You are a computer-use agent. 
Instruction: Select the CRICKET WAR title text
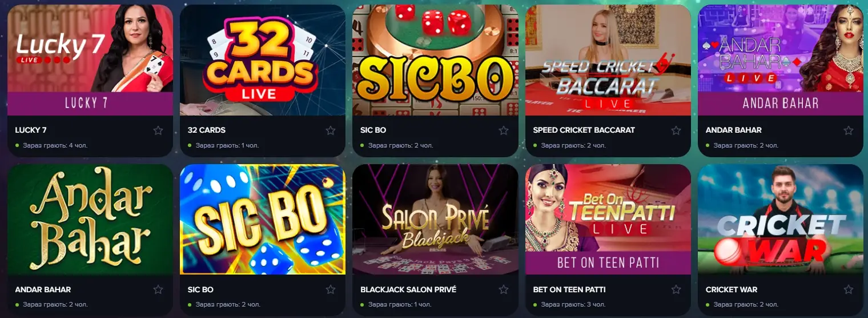tap(732, 289)
